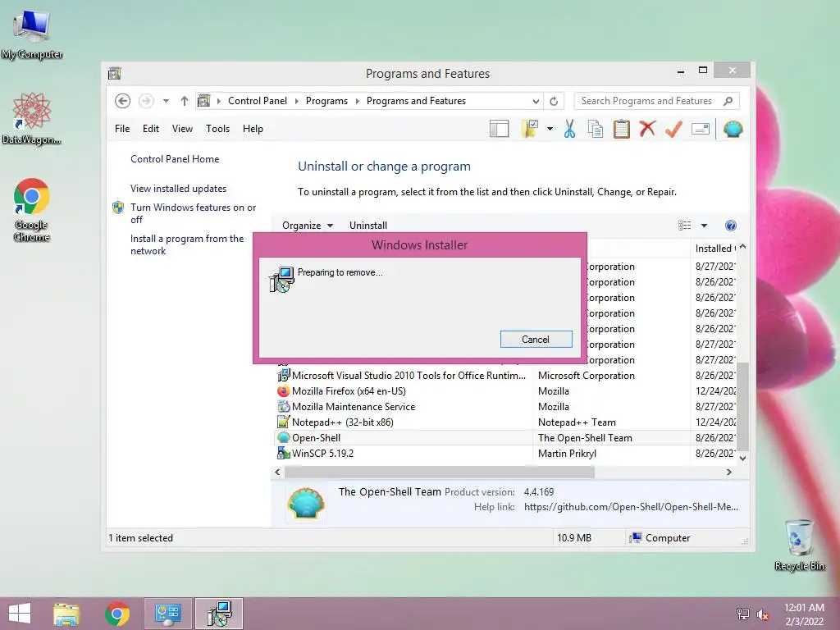Click the vertical scrollbar down arrow
The width and height of the screenshot is (840, 630).
(742, 458)
